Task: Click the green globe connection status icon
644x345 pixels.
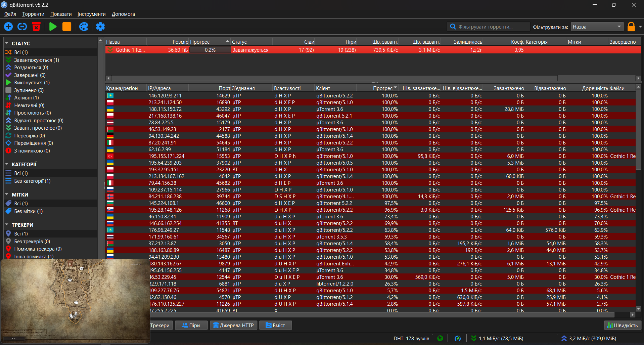Action: point(440,338)
